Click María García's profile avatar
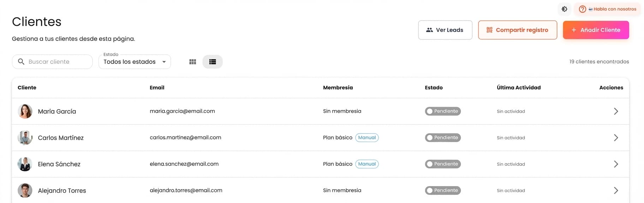Screen dimensions: 644x203 [x=25, y=111]
